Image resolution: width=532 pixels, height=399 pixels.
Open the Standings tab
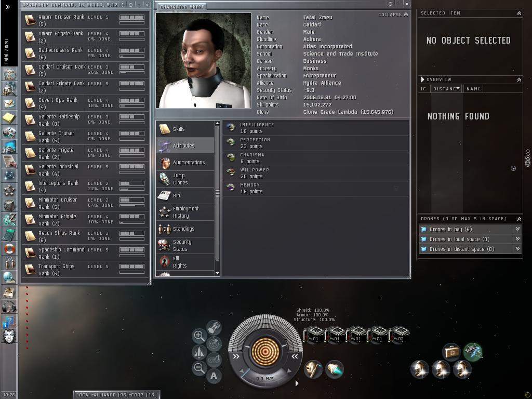pyautogui.click(x=185, y=229)
